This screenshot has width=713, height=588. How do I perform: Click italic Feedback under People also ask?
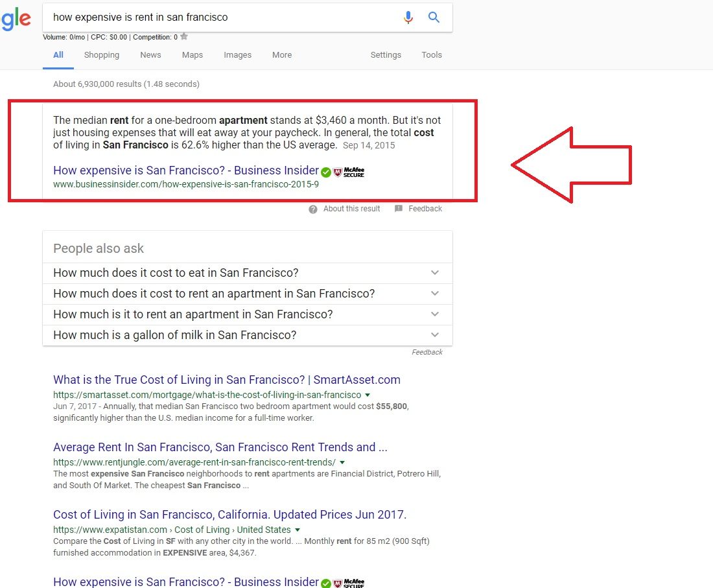pos(427,353)
